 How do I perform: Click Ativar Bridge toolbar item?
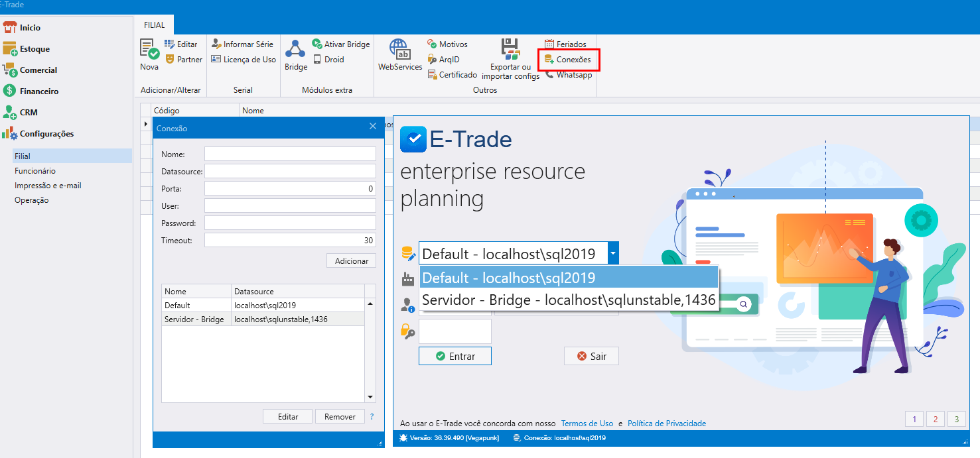[341, 44]
